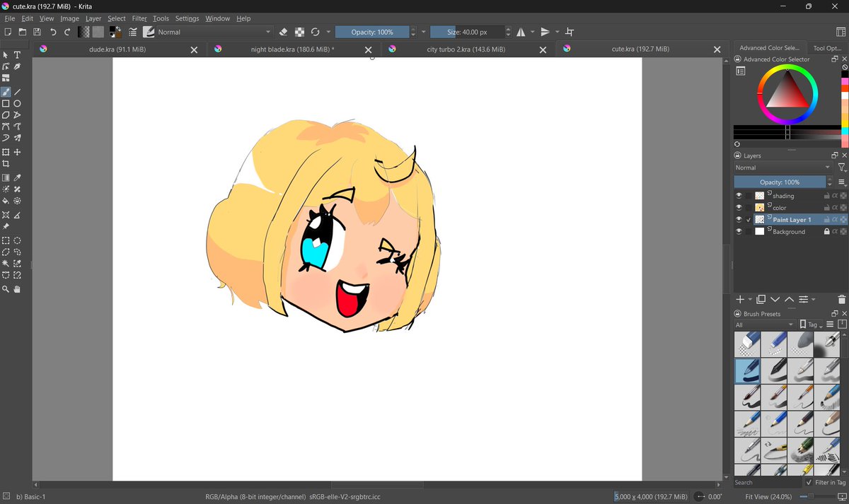Move layer down arrow in Layers
This screenshot has height=504, width=849.
pyautogui.click(x=775, y=300)
